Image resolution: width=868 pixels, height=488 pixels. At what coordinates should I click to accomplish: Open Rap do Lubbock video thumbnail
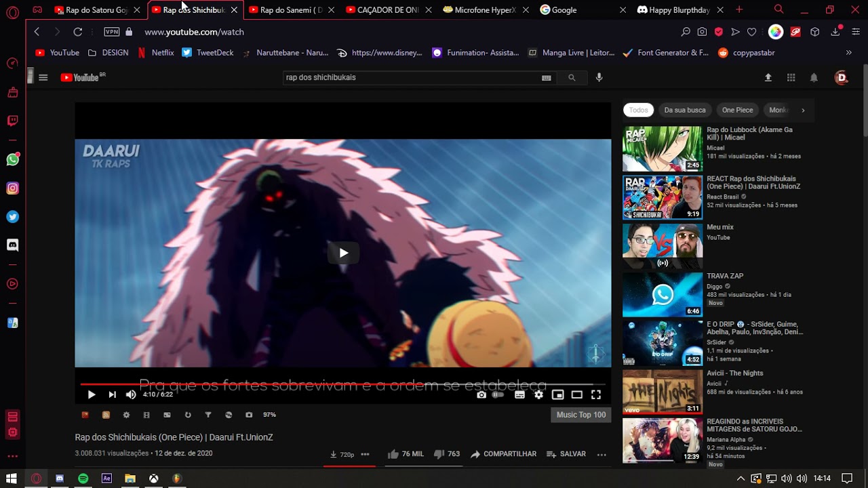click(x=663, y=148)
